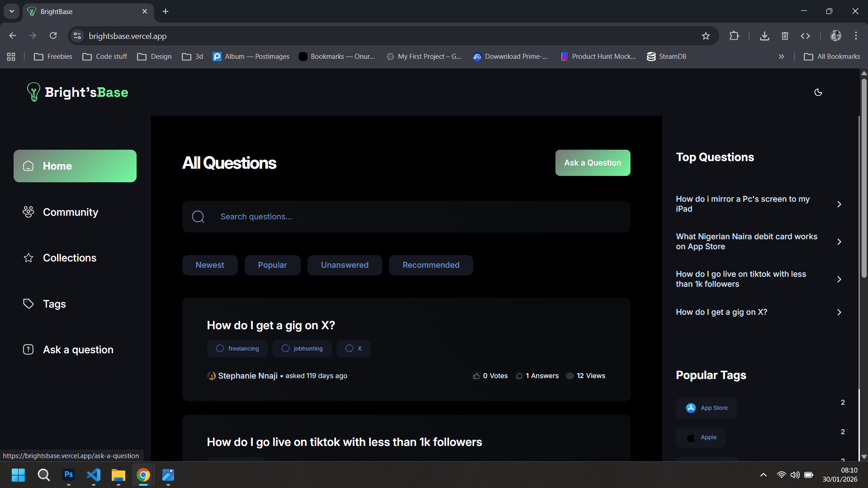Enable the Recommended filter
The image size is (868, 488).
pos(431,265)
